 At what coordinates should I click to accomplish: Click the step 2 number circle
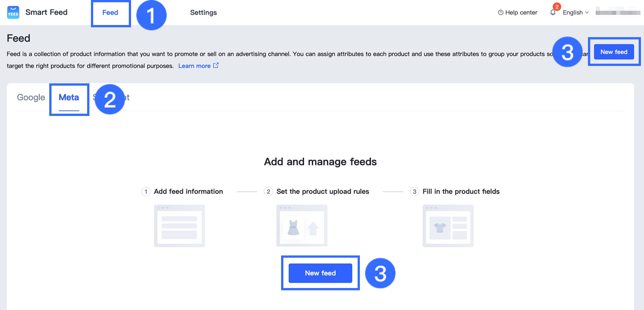(268, 191)
